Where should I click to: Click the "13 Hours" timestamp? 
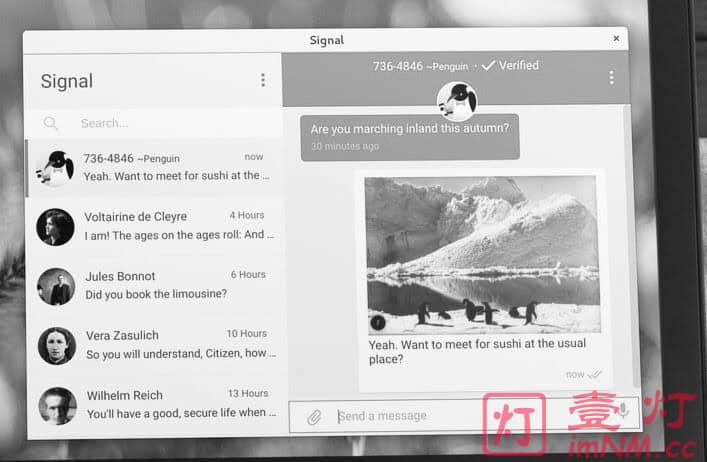pos(248,393)
